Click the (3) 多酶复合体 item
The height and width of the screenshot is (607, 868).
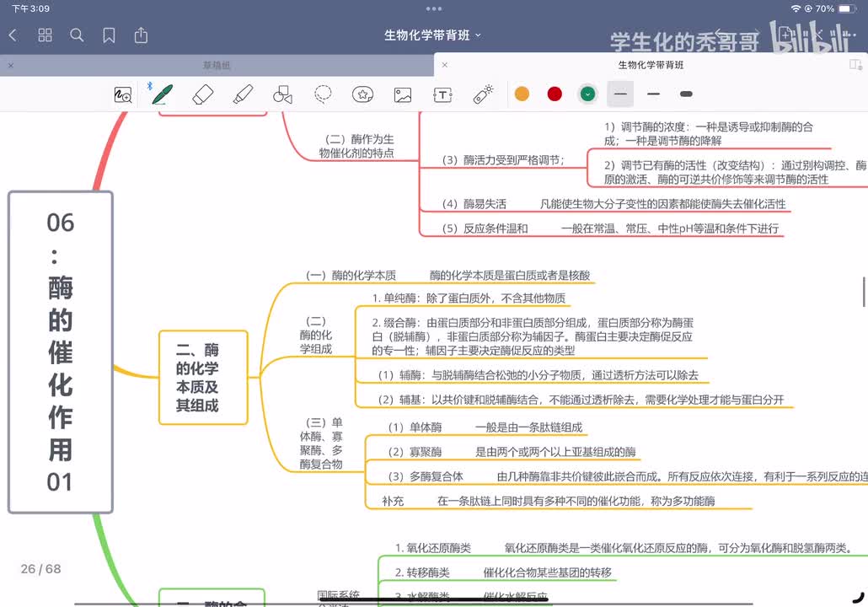(x=425, y=476)
